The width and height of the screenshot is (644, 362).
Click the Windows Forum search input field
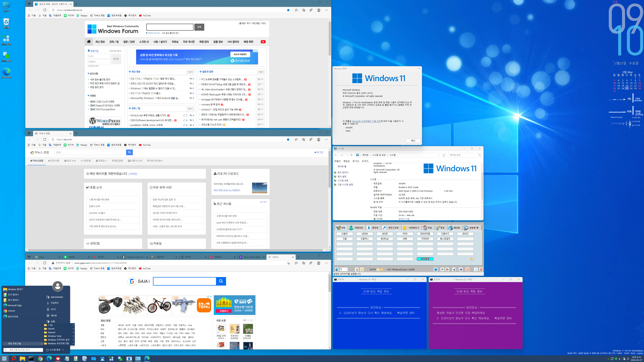[x=170, y=27]
